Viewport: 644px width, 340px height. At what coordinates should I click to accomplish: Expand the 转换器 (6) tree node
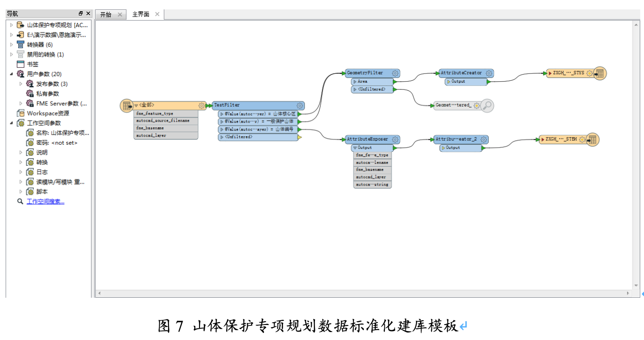[10, 44]
